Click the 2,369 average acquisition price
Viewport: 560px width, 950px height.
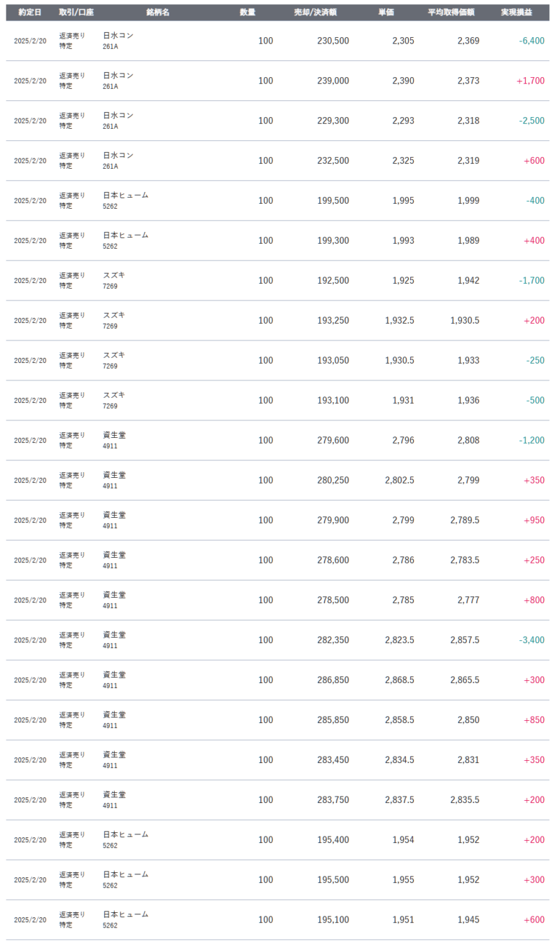coord(468,41)
